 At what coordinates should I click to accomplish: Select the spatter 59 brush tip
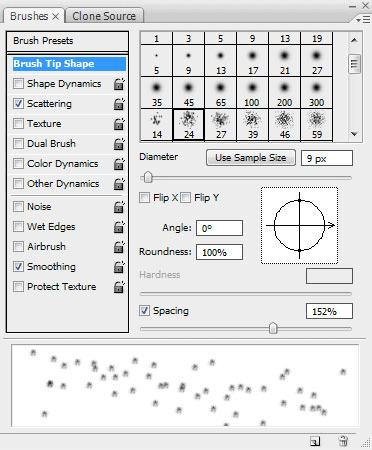click(316, 125)
